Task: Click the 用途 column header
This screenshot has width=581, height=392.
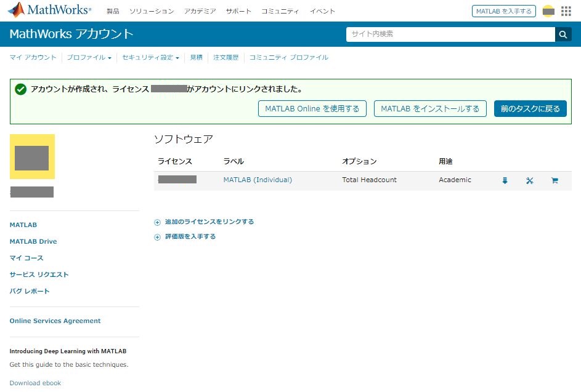Action: [445, 161]
